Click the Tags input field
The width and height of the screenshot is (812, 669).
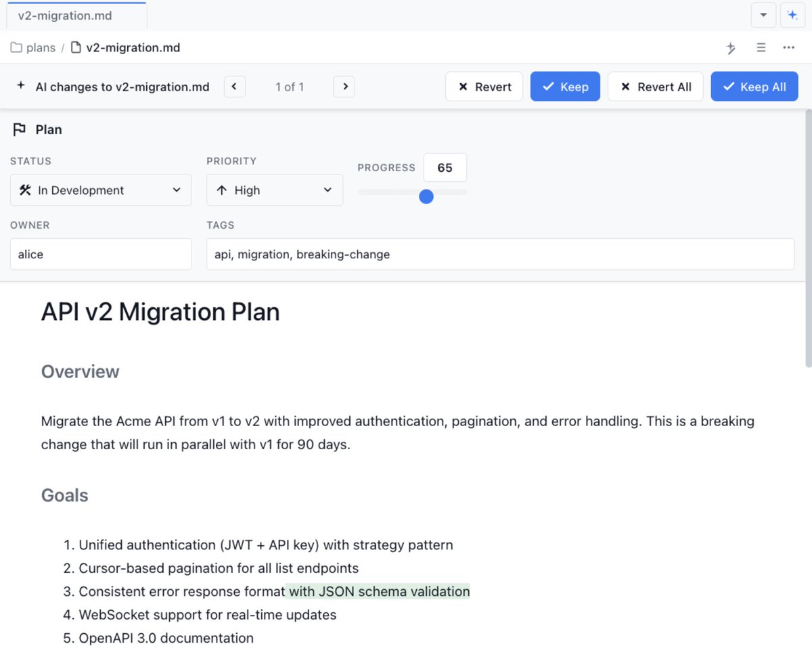pyautogui.click(x=500, y=254)
